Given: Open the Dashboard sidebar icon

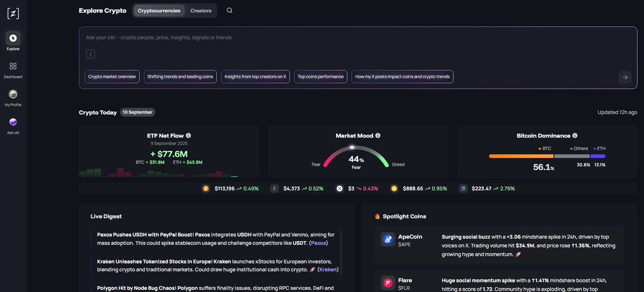Looking at the screenshot, I should click(x=13, y=66).
